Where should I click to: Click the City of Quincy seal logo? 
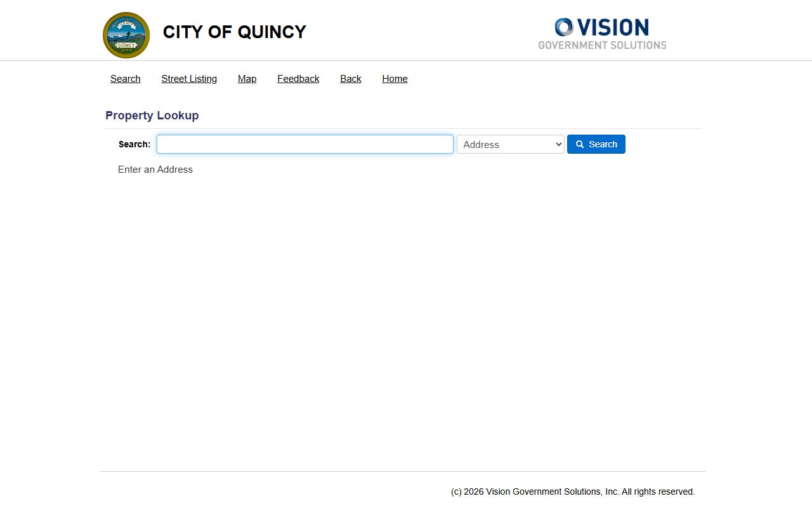coord(126,35)
